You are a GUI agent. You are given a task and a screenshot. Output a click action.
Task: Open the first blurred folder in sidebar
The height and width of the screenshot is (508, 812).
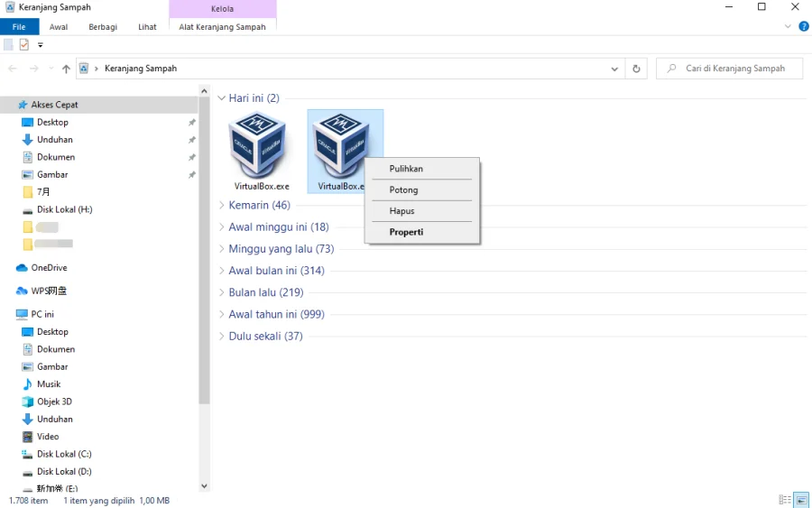[x=42, y=226]
